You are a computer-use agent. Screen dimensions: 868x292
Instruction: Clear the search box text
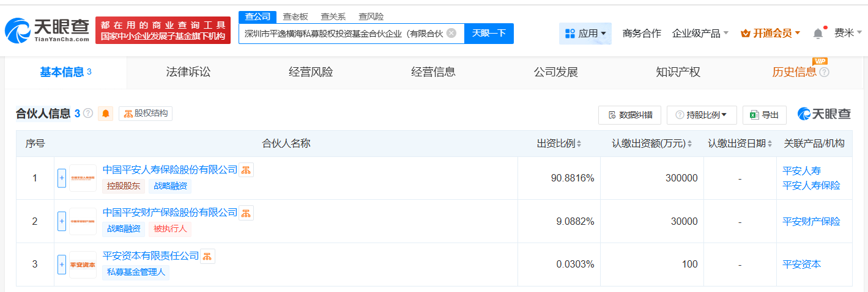click(x=451, y=33)
